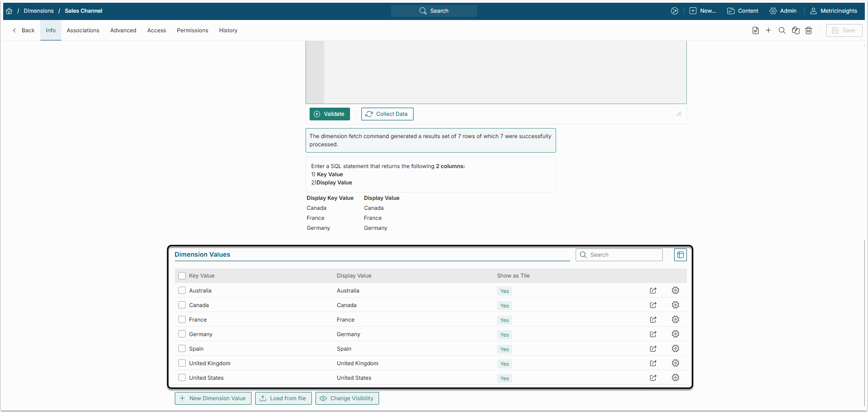Click the column layout icon beside Search

coord(680,255)
